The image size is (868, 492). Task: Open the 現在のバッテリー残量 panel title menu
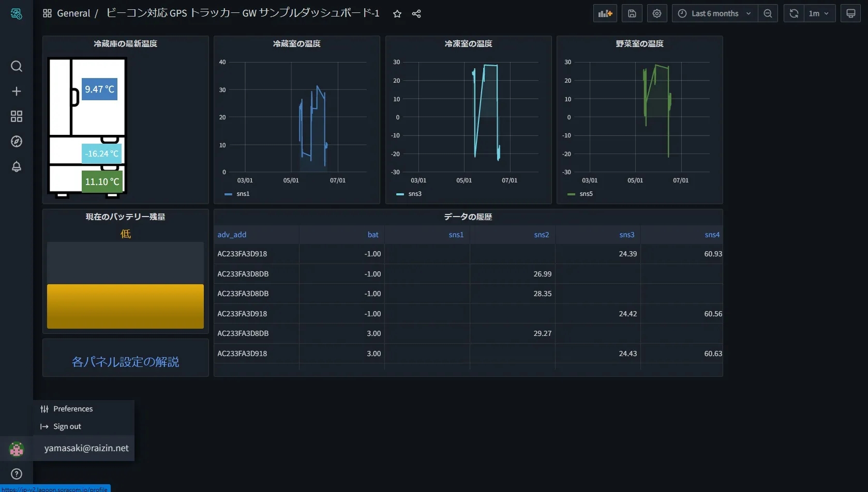[x=126, y=217]
